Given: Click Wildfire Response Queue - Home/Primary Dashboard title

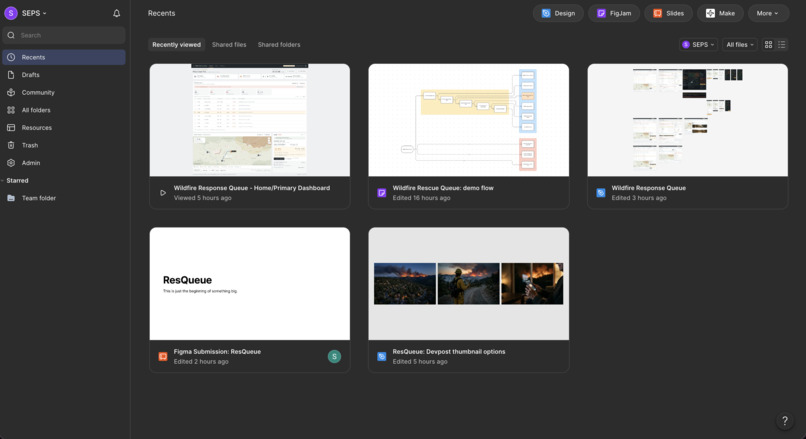Looking at the screenshot, I should pos(252,188).
